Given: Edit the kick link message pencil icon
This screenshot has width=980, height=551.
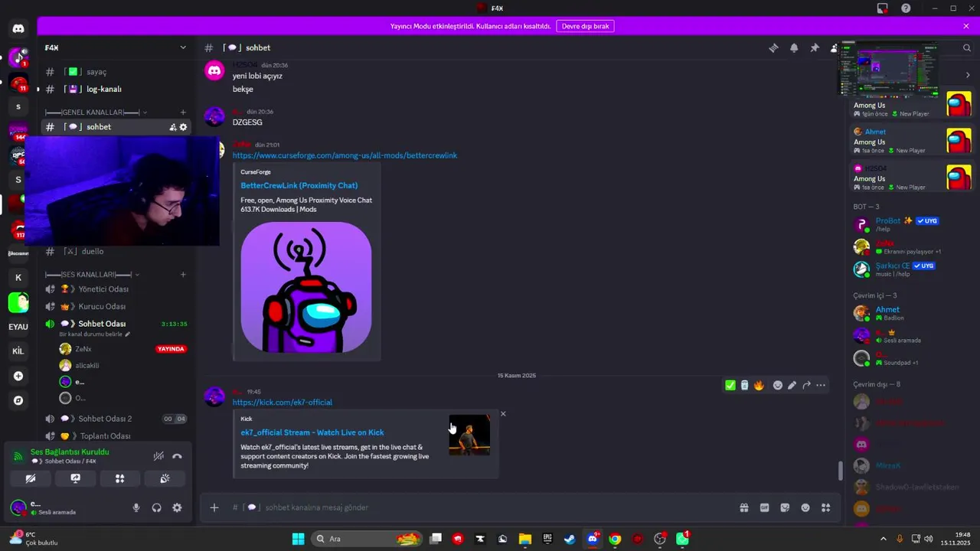Looking at the screenshot, I should click(x=792, y=385).
